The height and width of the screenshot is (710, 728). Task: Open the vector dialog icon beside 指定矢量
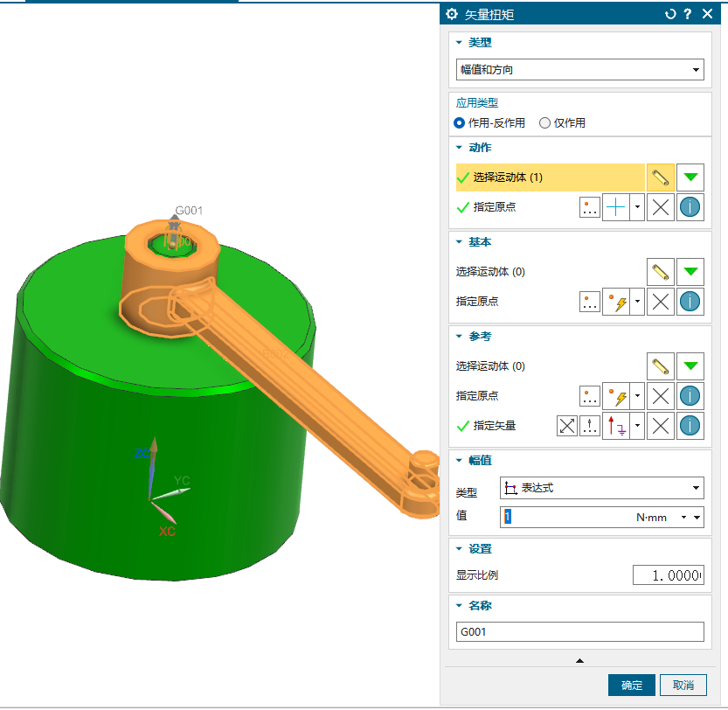pyautogui.click(x=590, y=426)
